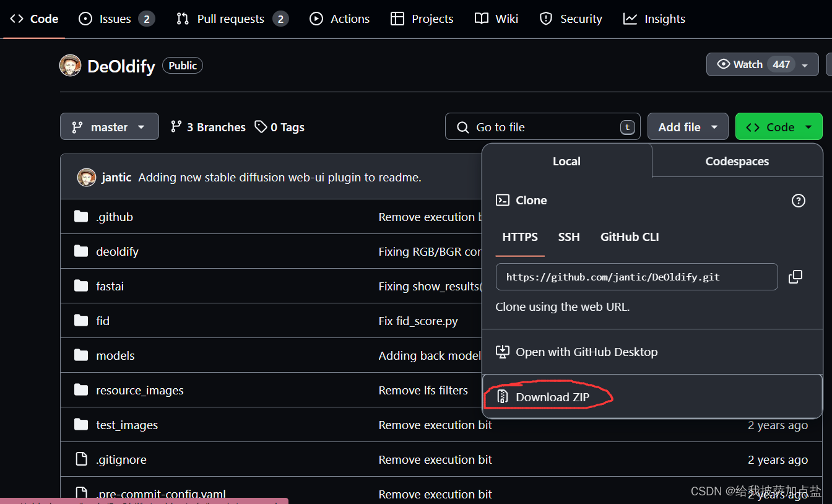The image size is (832, 504).
Task: Open the resource_images folder
Action: [140, 390]
